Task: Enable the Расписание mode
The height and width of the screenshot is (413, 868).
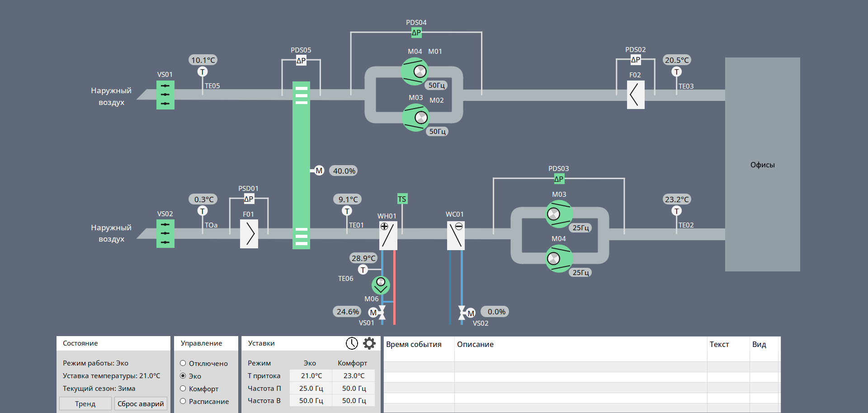Action: click(x=183, y=401)
